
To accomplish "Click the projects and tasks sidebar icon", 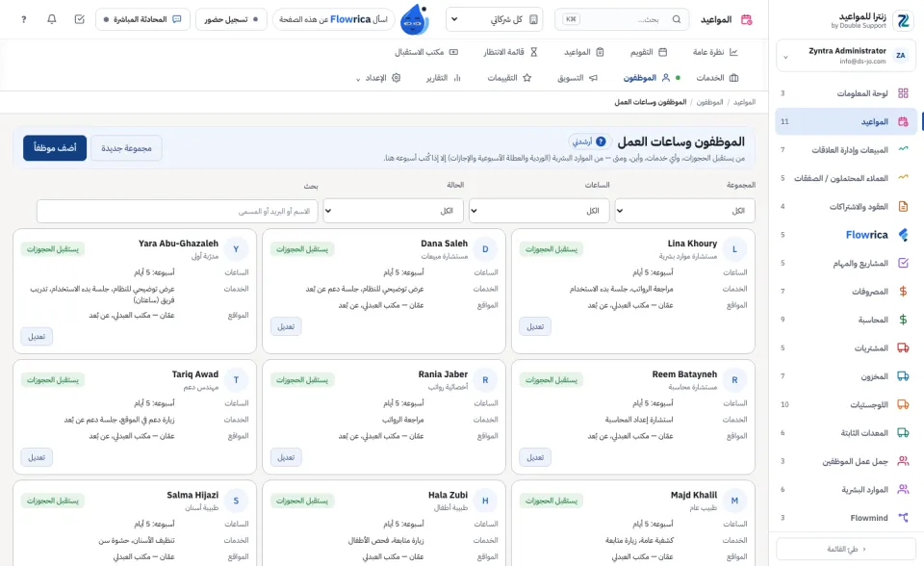I will 903,263.
